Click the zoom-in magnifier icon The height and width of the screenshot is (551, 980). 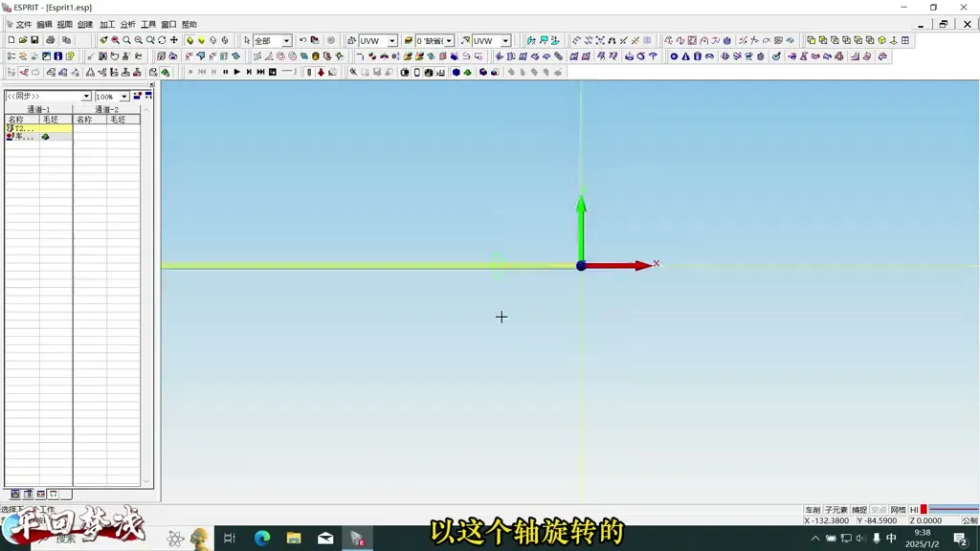[126, 40]
